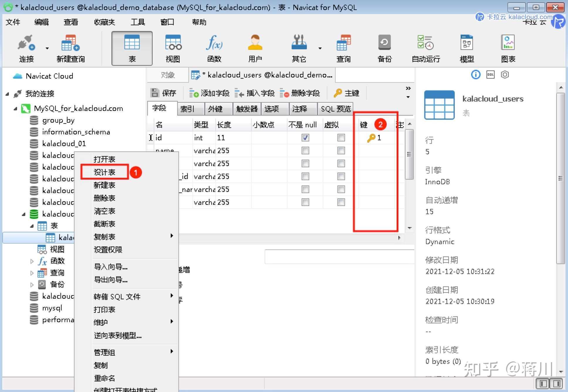Open the 模型 (Model) toolbar icon
This screenshot has width=568, height=392.
tap(466, 48)
